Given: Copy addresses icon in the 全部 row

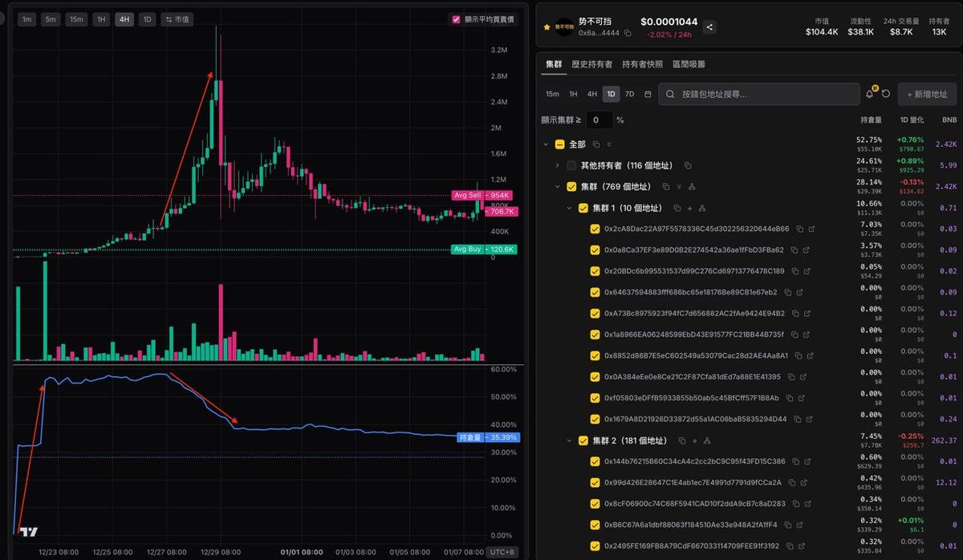Looking at the screenshot, I should 596,144.
